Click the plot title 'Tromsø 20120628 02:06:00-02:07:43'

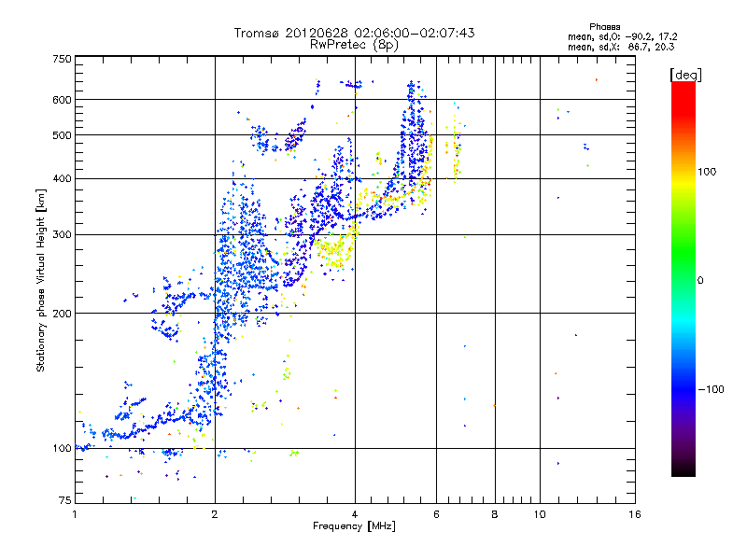point(355,33)
